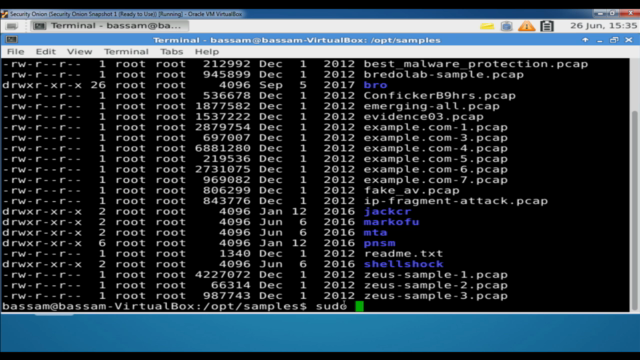
Task: Click the typed sudo command text
Action: (331, 307)
